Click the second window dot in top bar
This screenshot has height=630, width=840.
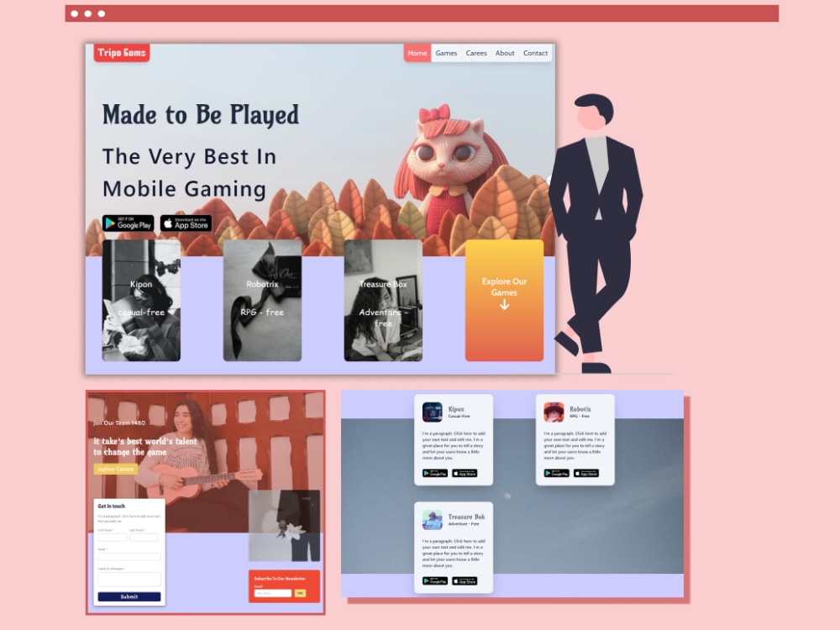(88, 14)
